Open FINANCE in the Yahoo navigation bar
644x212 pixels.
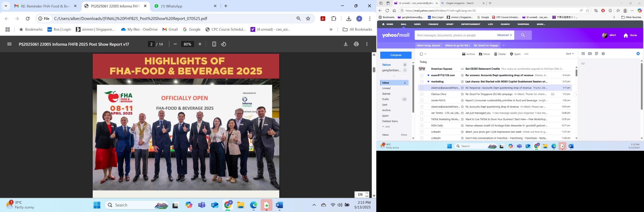tap(433, 24)
